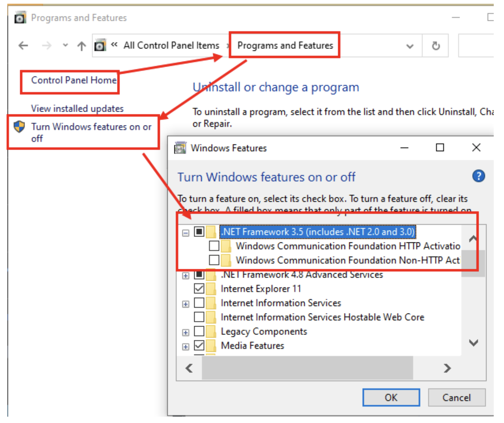The height and width of the screenshot is (423, 504).
Task: Click the Programs and Features title bar icon
Action: (20, 18)
